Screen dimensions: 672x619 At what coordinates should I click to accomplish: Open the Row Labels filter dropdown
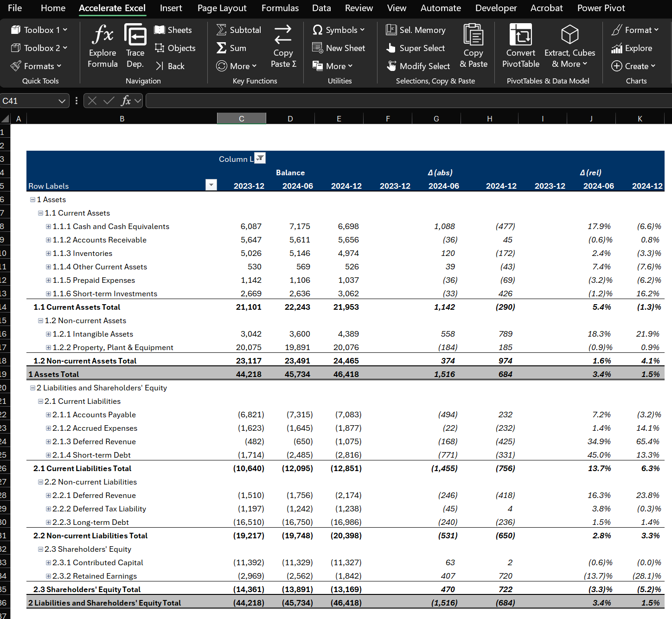coord(211,185)
